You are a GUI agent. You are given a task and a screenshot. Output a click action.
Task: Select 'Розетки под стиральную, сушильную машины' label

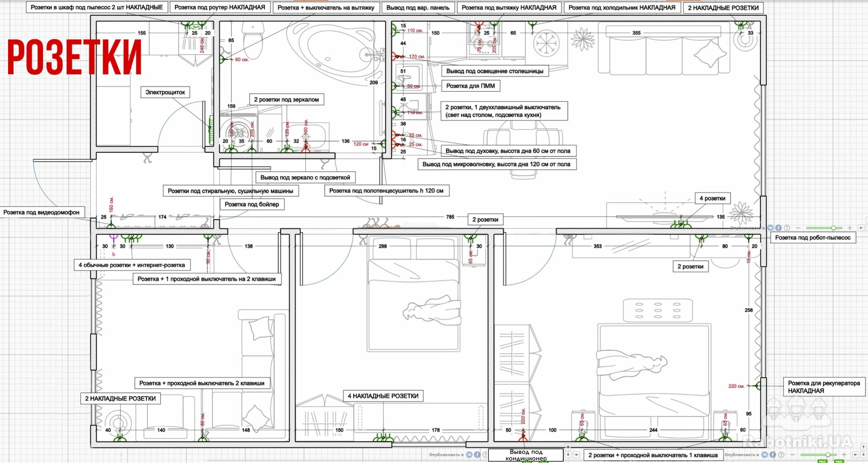point(231,191)
